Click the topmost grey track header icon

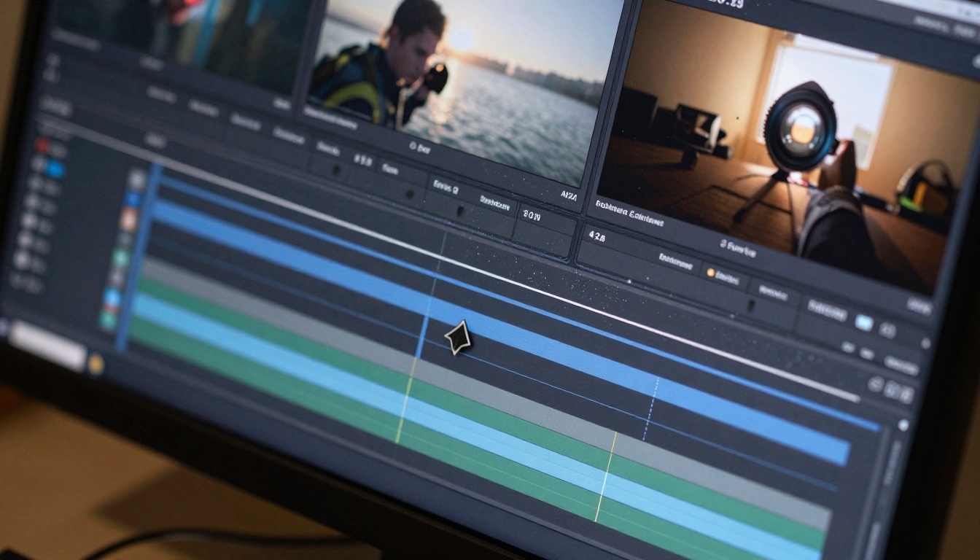coord(136,179)
